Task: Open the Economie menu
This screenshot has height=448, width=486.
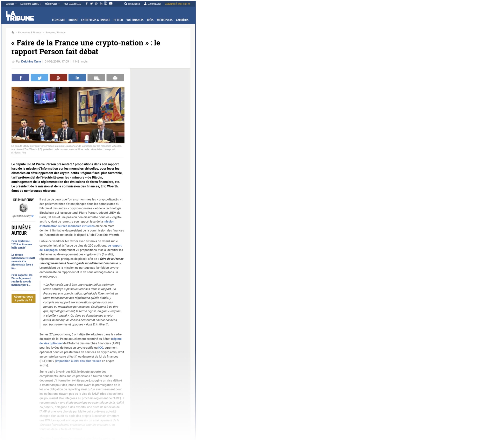Action: 58,20
